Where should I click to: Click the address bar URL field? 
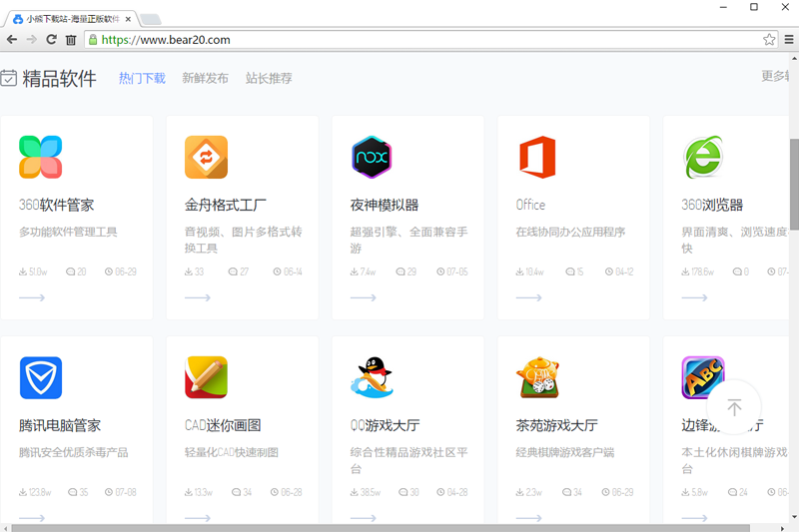click(428, 40)
